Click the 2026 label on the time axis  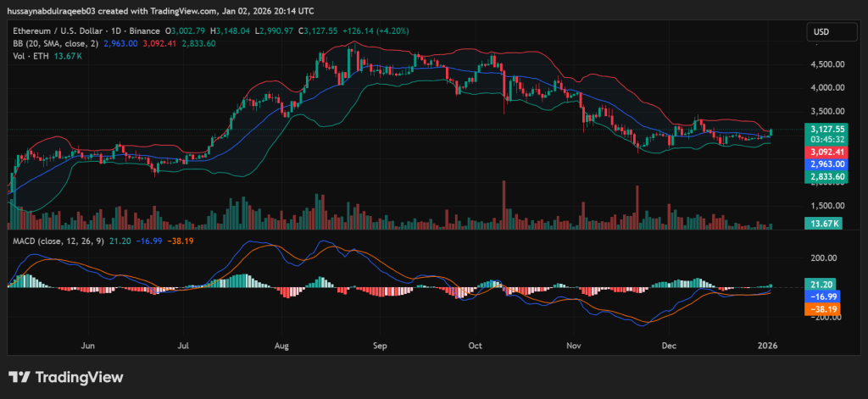click(768, 346)
